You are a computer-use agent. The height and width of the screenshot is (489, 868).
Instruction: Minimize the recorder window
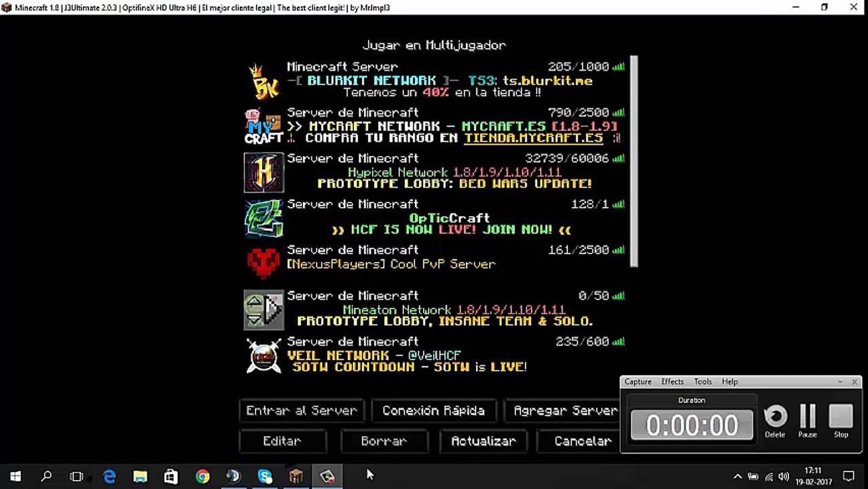click(x=840, y=382)
